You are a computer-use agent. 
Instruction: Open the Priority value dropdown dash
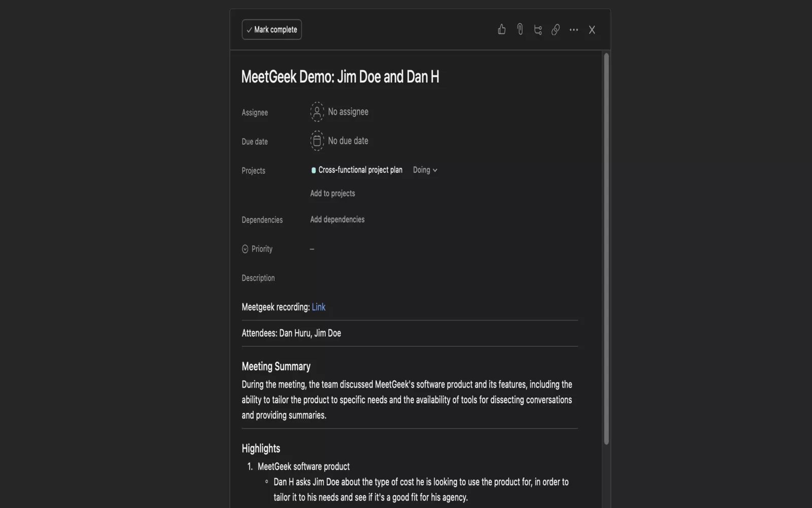312,249
